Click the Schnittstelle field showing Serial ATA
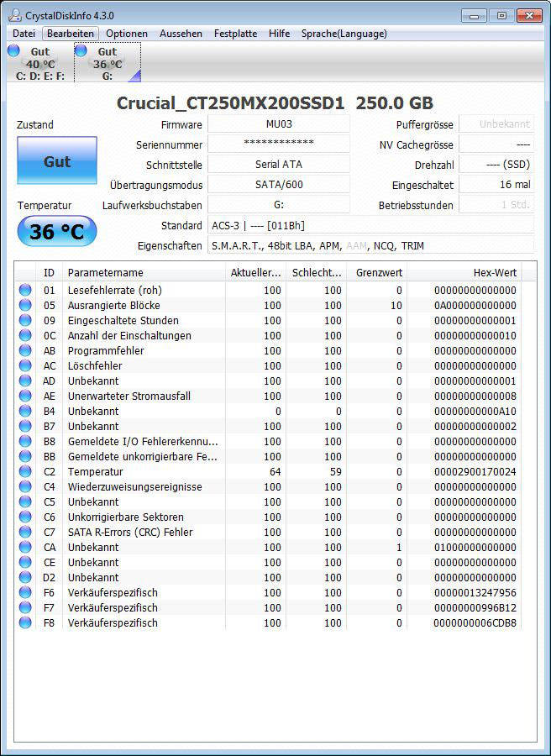551x756 pixels. click(x=279, y=164)
